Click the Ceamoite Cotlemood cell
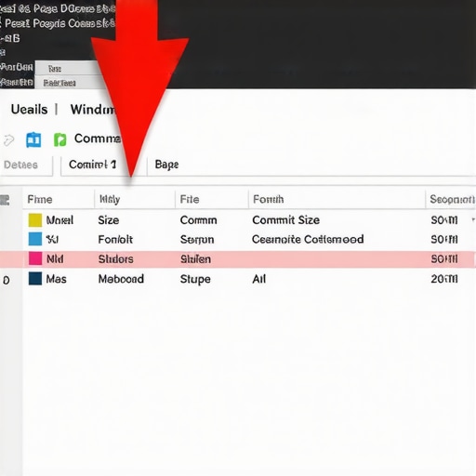 [x=308, y=239]
